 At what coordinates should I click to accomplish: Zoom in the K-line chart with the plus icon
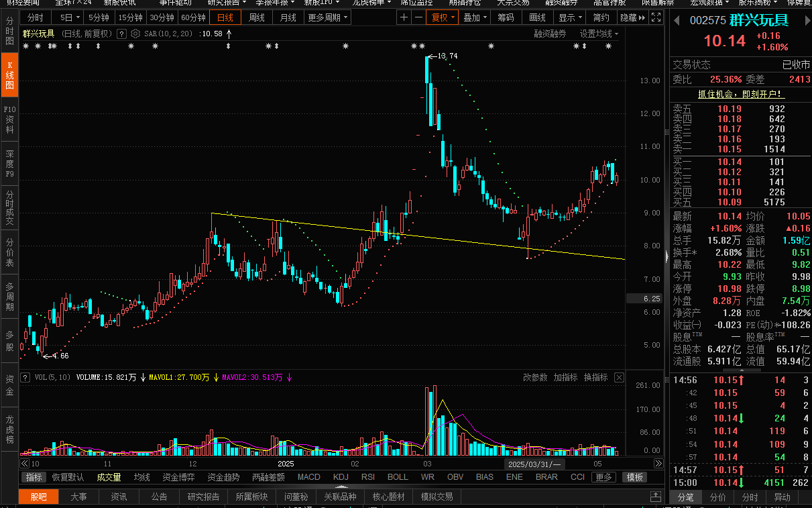[404, 17]
